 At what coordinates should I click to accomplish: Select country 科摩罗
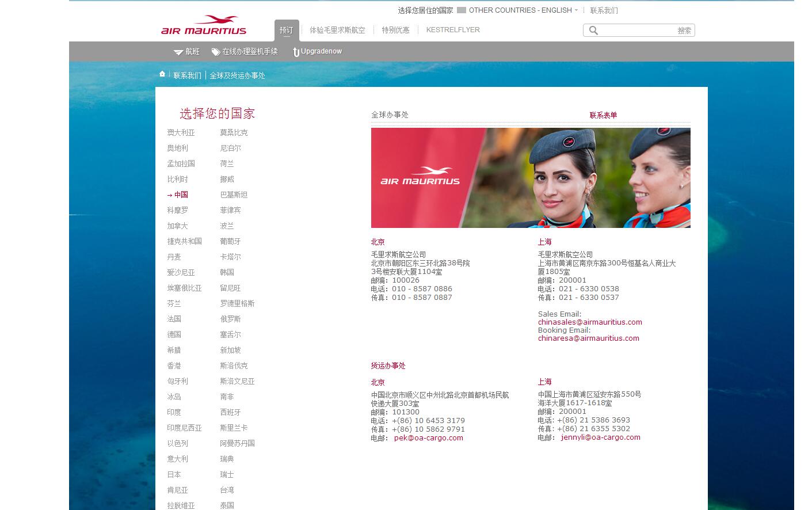pyautogui.click(x=178, y=210)
